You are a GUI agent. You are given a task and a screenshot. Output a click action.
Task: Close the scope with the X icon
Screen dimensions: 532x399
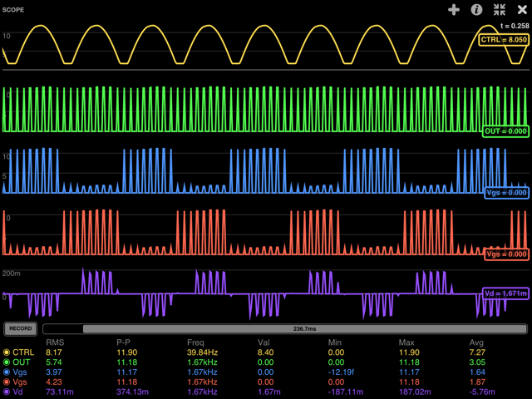(x=521, y=10)
